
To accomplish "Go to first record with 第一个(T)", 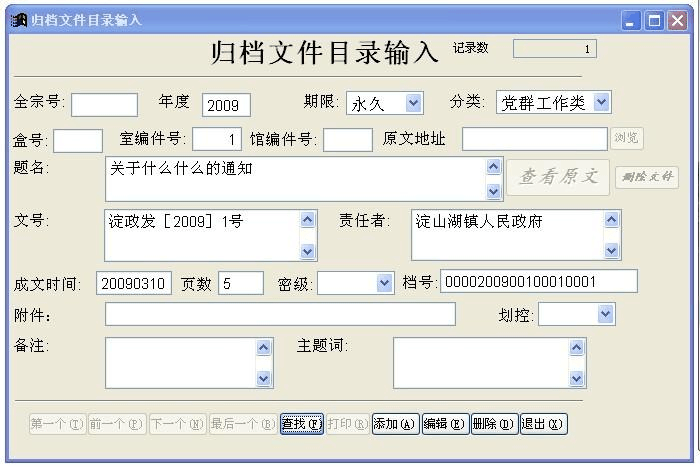I will pyautogui.click(x=57, y=424).
